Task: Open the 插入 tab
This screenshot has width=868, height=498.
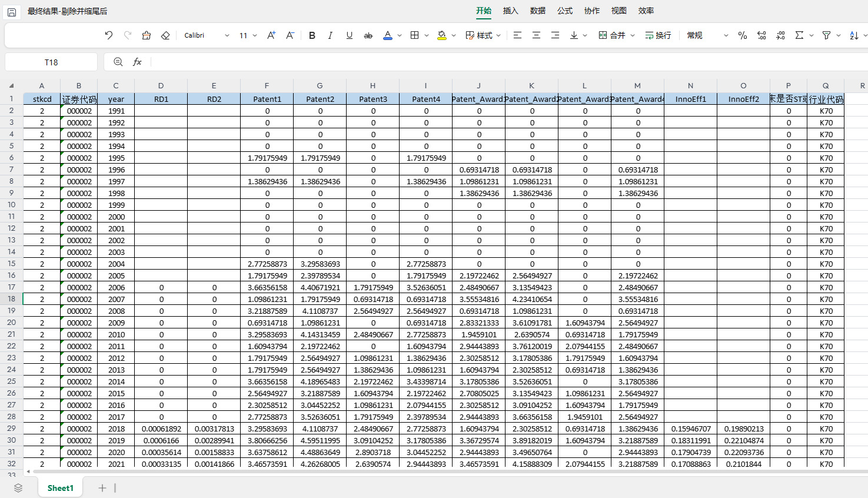Action: (511, 11)
